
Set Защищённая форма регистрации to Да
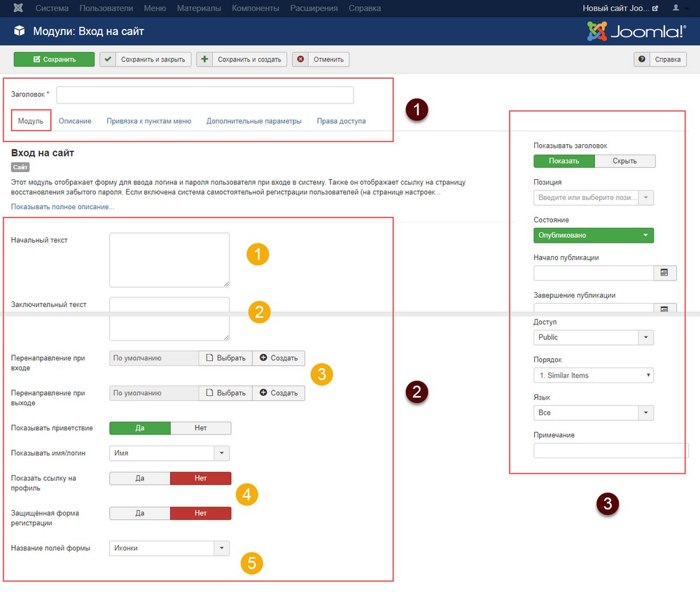click(140, 513)
